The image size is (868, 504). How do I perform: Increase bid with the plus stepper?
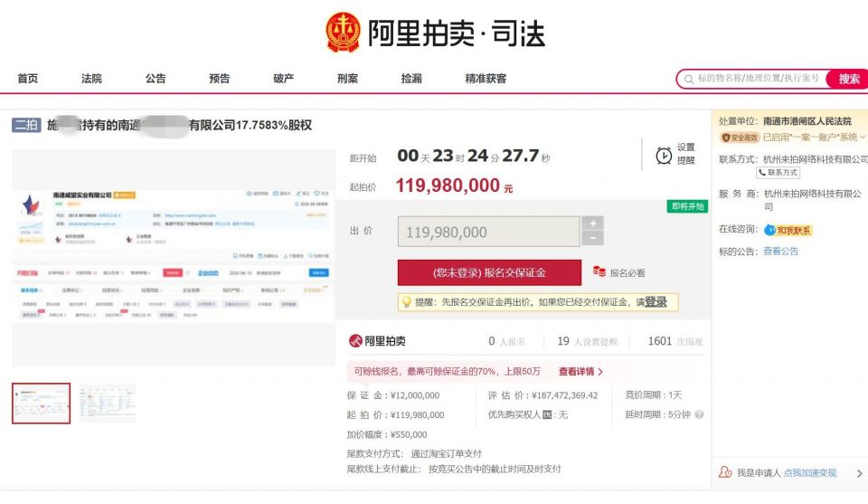tap(592, 223)
